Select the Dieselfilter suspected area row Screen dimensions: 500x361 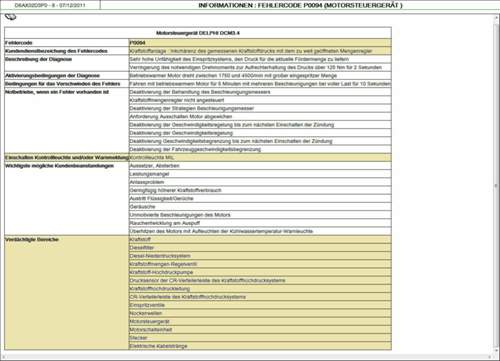tap(260, 248)
